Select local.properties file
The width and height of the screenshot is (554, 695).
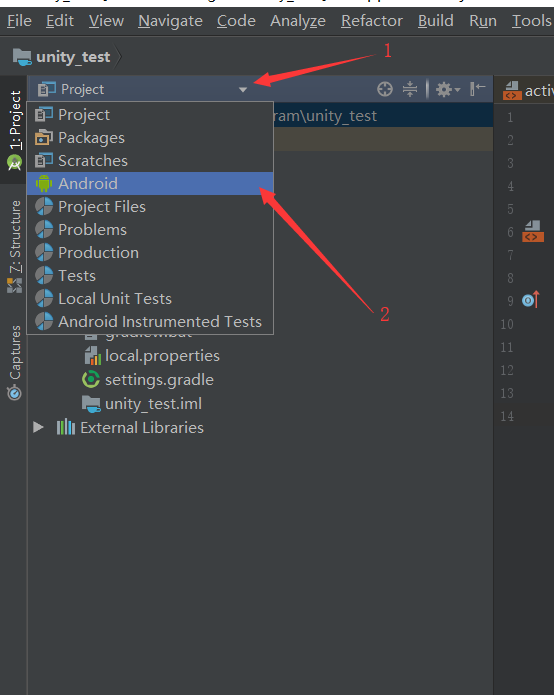pos(162,356)
